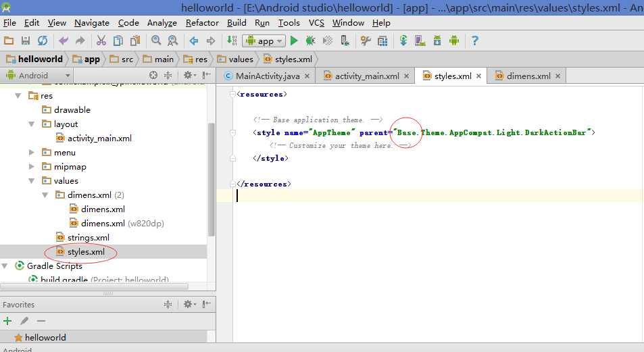
Task: Hide the Favorites panel with its icon
Action: (x=207, y=304)
